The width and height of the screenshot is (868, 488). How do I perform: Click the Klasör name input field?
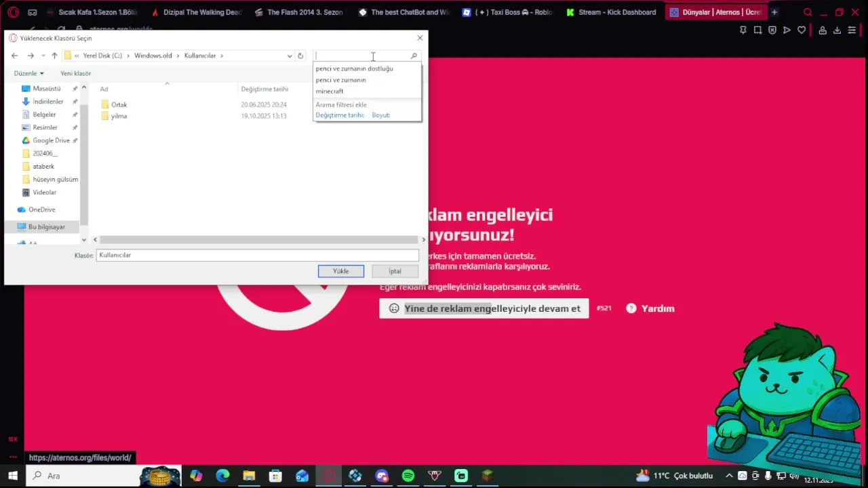258,256
